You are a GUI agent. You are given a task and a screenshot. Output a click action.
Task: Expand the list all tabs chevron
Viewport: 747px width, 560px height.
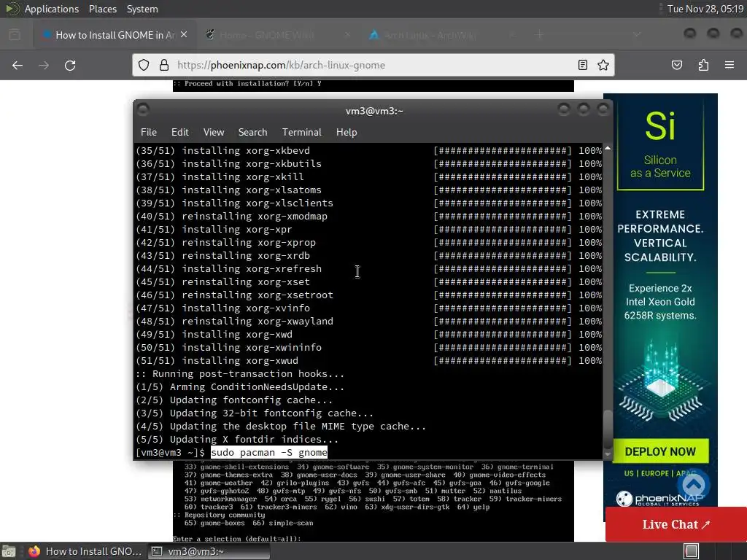(637, 35)
